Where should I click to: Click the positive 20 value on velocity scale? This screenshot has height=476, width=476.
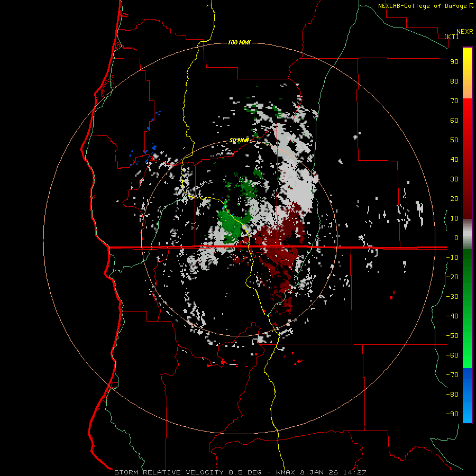click(x=454, y=198)
